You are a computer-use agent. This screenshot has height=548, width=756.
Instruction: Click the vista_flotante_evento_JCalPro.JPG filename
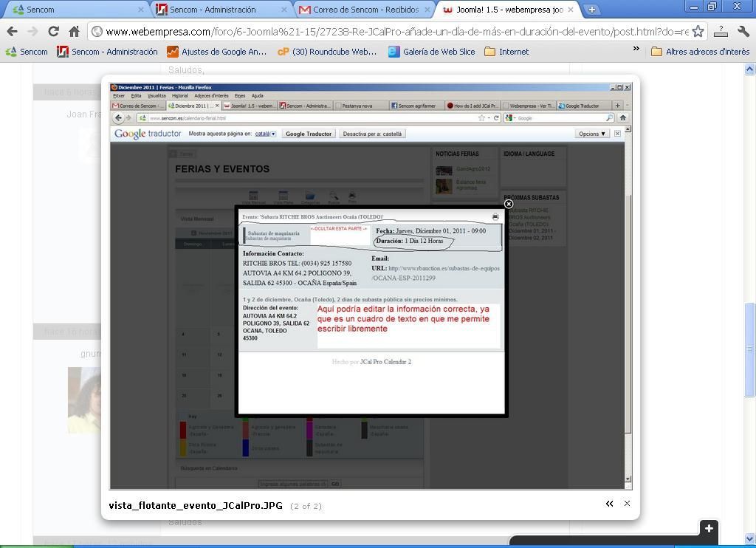196,506
